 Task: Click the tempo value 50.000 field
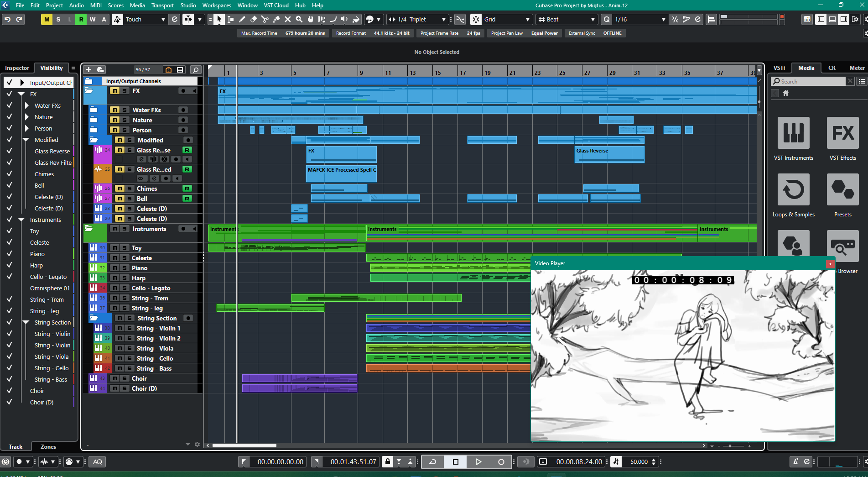(x=639, y=461)
